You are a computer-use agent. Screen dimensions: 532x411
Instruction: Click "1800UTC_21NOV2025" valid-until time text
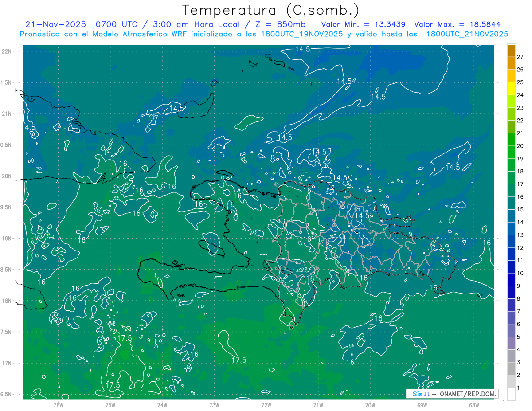(467, 34)
